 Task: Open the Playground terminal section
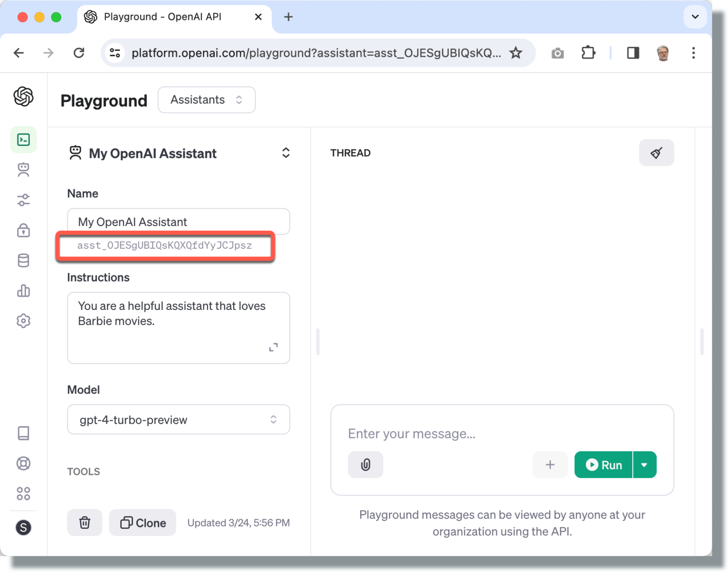(23, 139)
